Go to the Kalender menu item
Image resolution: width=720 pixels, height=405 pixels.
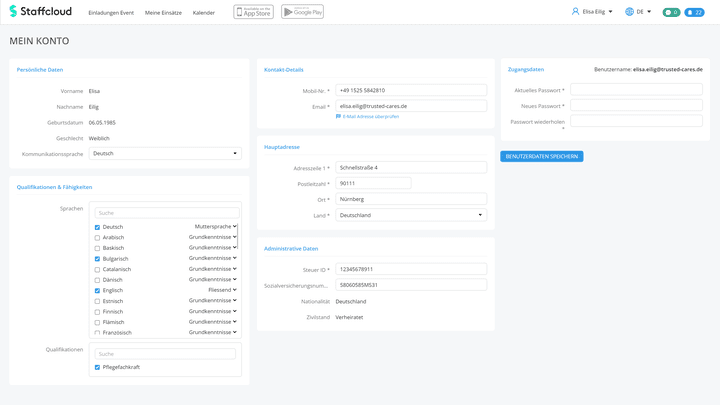click(204, 13)
